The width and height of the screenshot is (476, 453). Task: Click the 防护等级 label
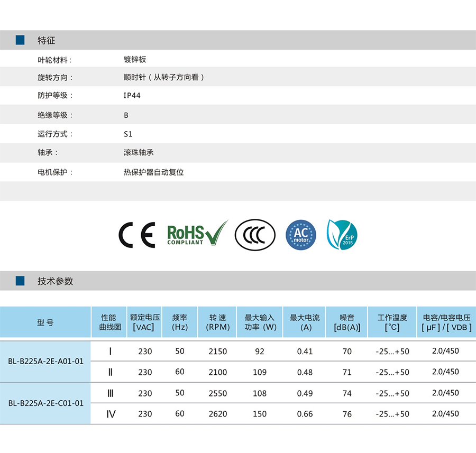[x=55, y=95]
